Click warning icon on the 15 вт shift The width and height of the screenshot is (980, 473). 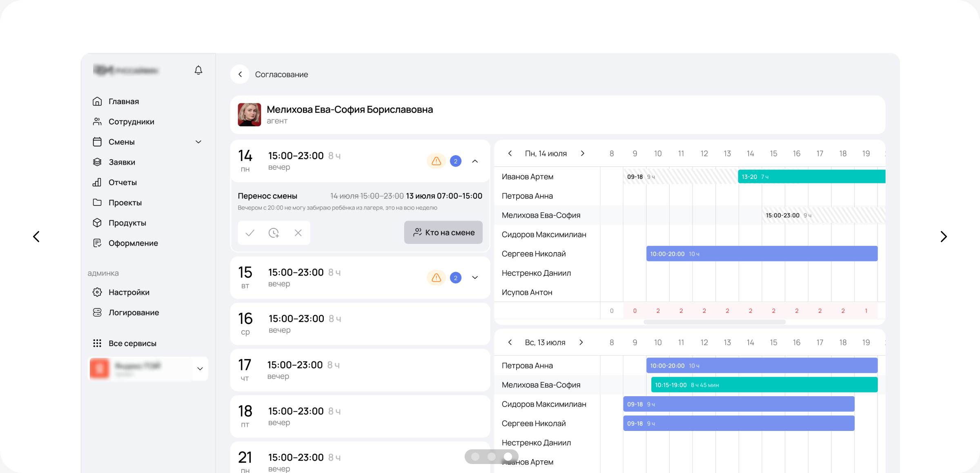point(437,278)
